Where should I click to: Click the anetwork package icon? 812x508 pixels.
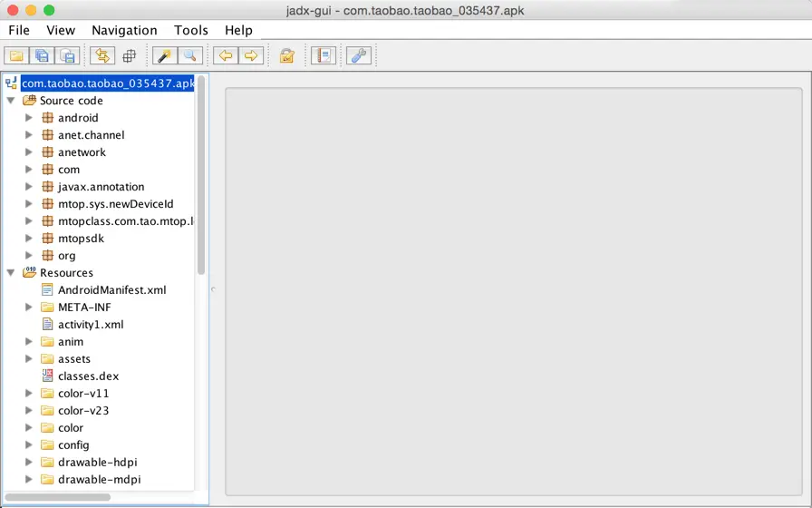pyautogui.click(x=48, y=151)
